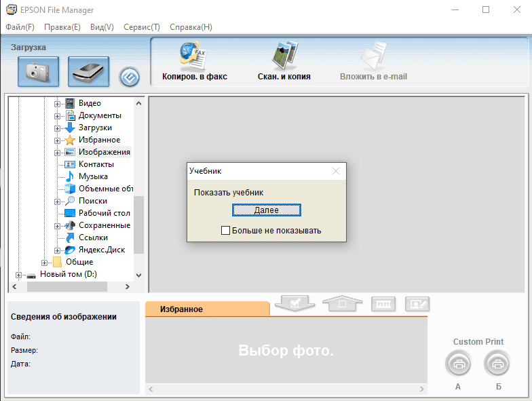Expand the Изображения tree node
532x401 pixels.
[57, 153]
